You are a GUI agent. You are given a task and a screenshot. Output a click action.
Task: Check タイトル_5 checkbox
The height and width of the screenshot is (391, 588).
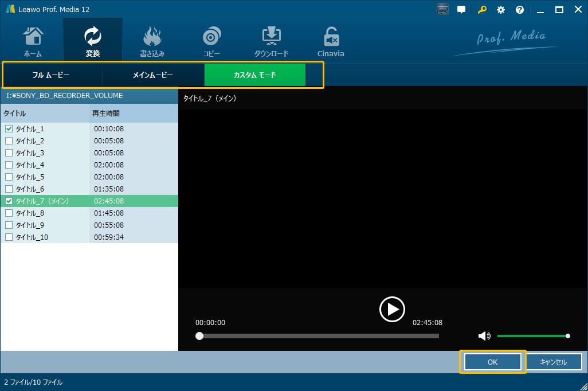coord(9,177)
